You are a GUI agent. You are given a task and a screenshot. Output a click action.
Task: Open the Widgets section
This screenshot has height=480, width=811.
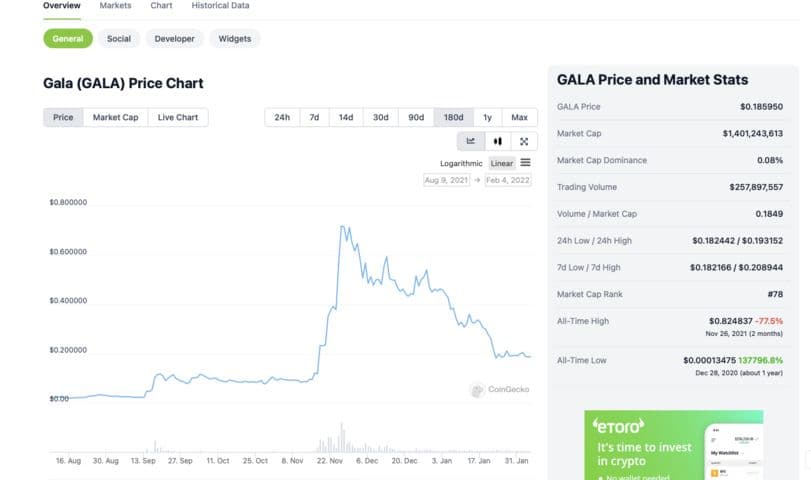[235, 39]
